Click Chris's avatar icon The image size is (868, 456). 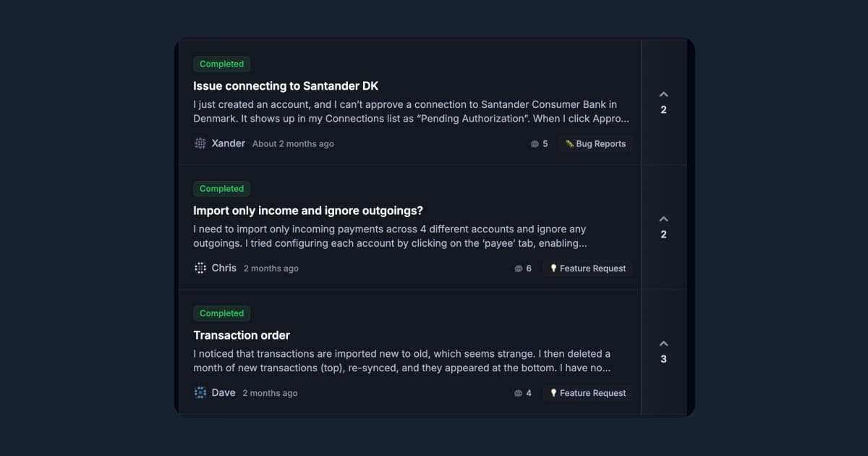[200, 268]
